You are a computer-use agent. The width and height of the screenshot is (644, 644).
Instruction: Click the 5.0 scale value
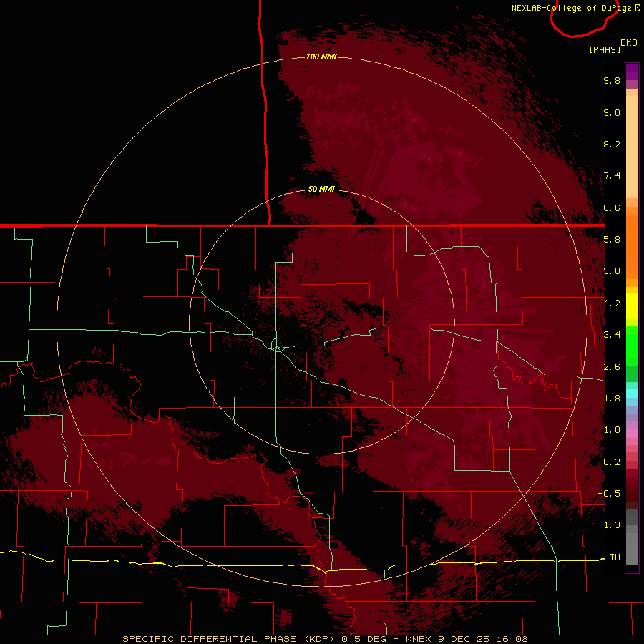click(612, 271)
